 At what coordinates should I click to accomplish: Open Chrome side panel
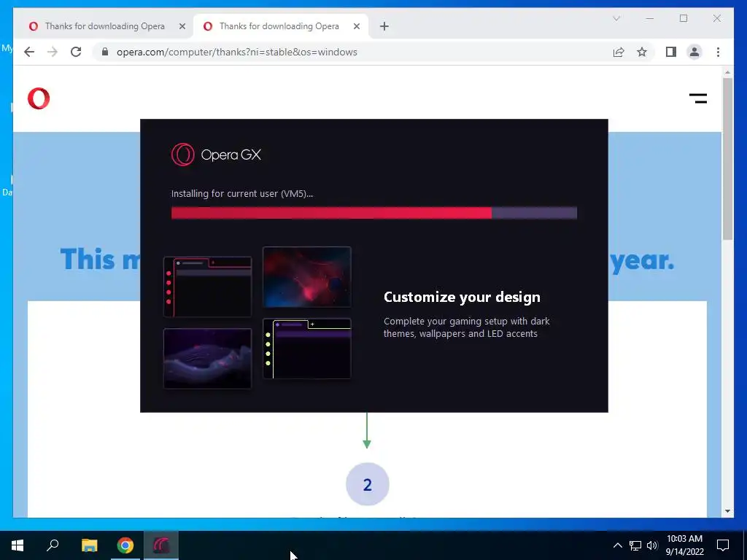[671, 52]
